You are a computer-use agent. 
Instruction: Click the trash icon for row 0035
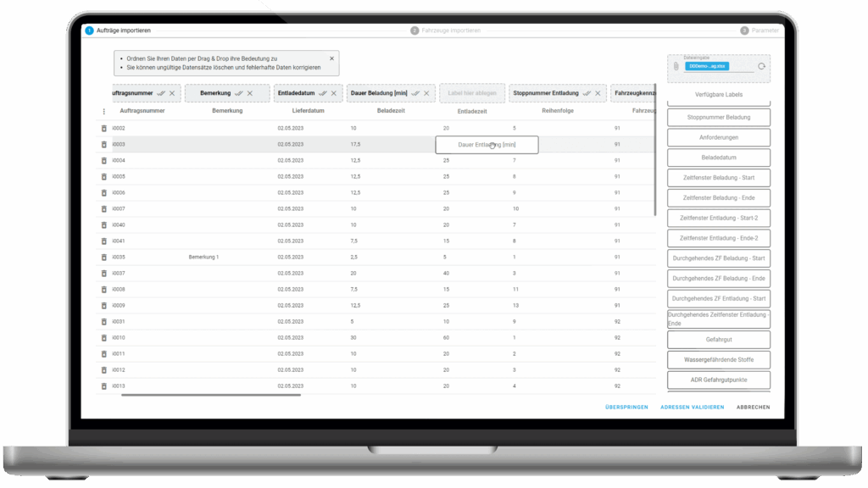pos(104,257)
